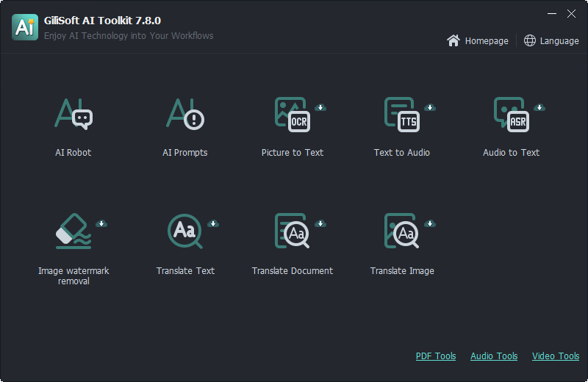Launch Image watermark removal eraser icon
588x382 pixels.
pyautogui.click(x=73, y=231)
